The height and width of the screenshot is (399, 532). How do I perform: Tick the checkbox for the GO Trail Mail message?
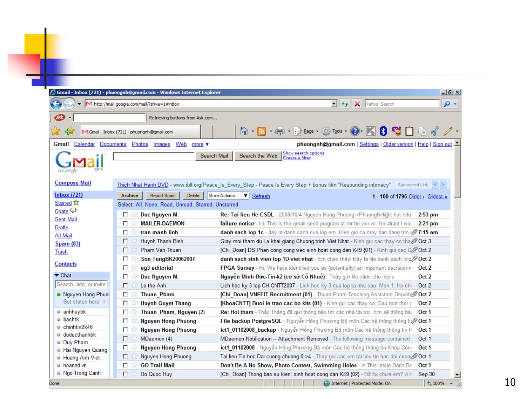pos(125,366)
